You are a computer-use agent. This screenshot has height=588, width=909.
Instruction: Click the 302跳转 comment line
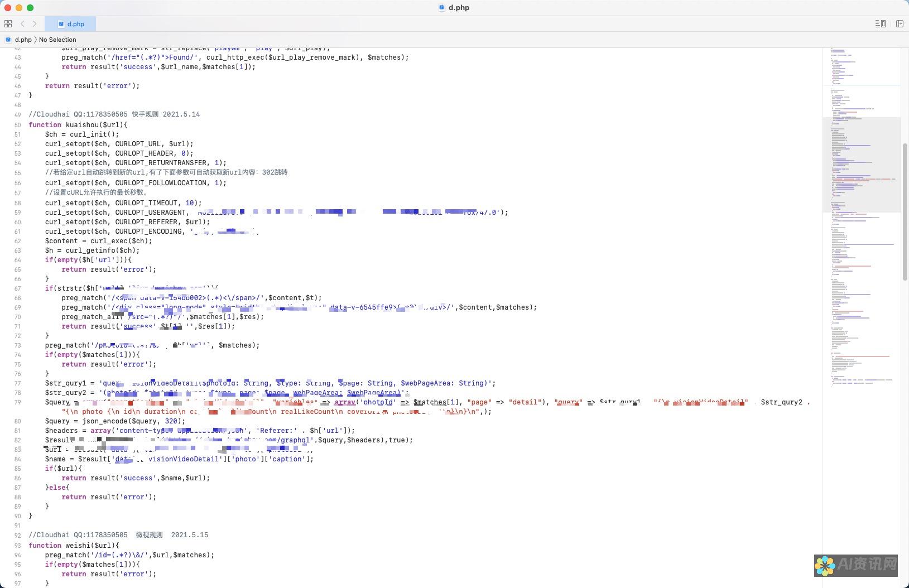pos(166,172)
